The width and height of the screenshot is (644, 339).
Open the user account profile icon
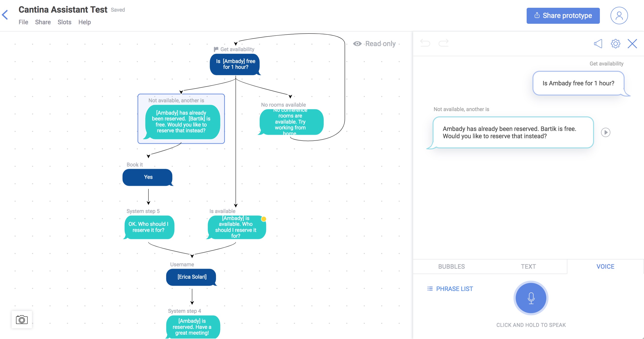point(619,16)
